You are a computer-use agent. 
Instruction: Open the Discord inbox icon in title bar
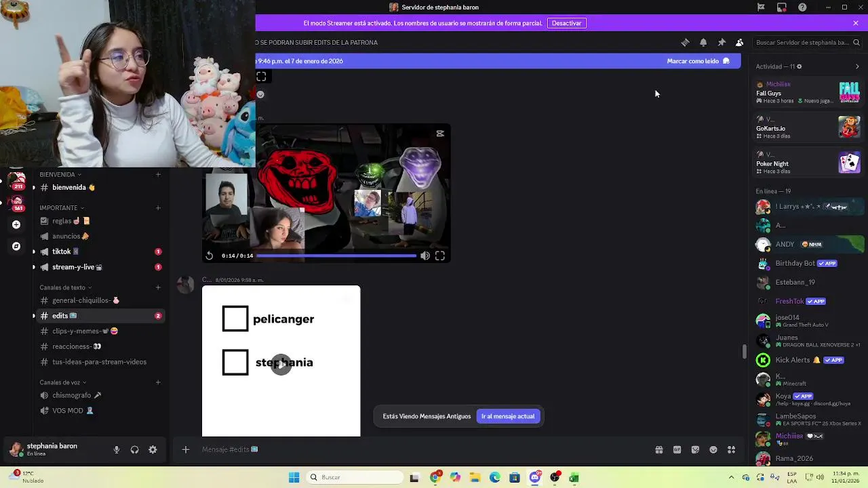pos(782,7)
